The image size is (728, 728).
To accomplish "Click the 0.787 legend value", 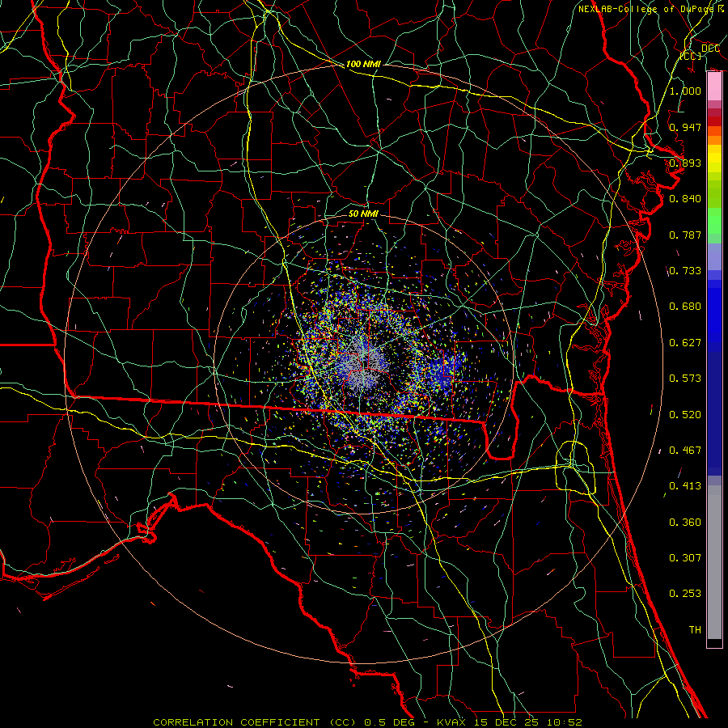I will [x=685, y=235].
